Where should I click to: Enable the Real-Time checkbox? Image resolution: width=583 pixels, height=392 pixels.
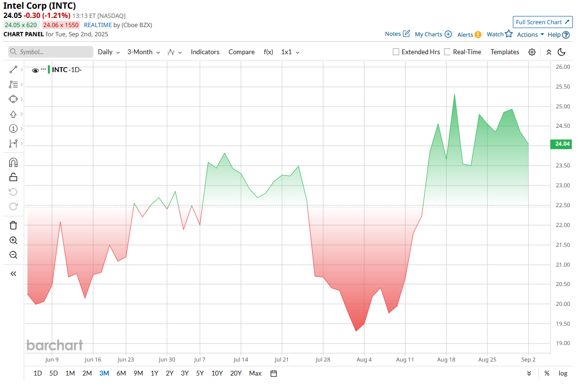[448, 52]
